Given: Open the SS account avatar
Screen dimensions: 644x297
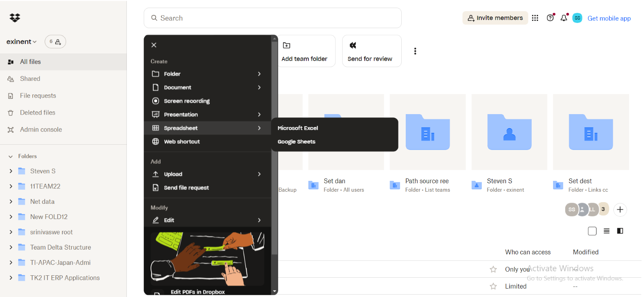Looking at the screenshot, I should tap(577, 18).
